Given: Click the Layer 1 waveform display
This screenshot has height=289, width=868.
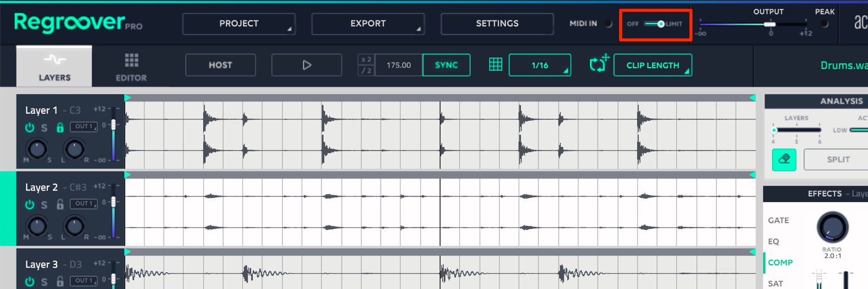Looking at the screenshot, I should 441,135.
